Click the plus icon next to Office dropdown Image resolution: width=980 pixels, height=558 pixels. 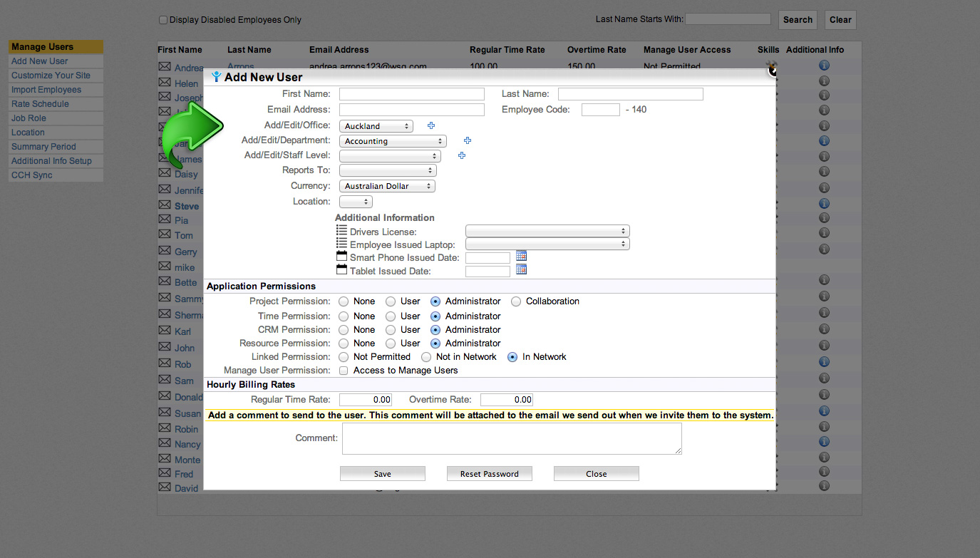point(431,125)
